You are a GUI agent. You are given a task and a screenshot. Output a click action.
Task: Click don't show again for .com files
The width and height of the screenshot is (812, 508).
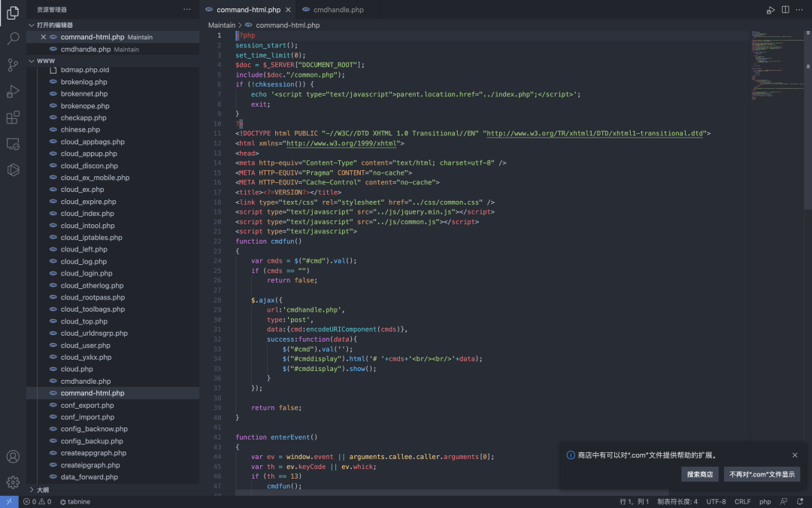click(762, 474)
